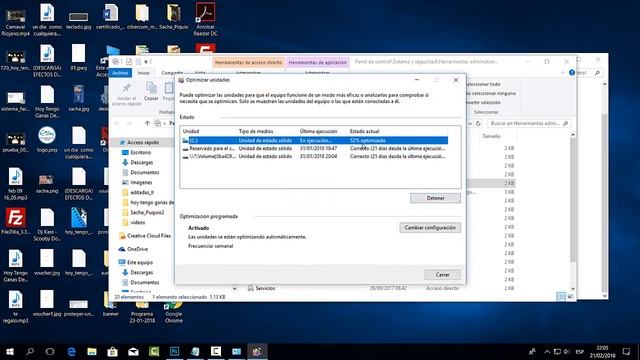
Task: Click the Optimizar unidades taskbar icon
Action: click(x=257, y=351)
